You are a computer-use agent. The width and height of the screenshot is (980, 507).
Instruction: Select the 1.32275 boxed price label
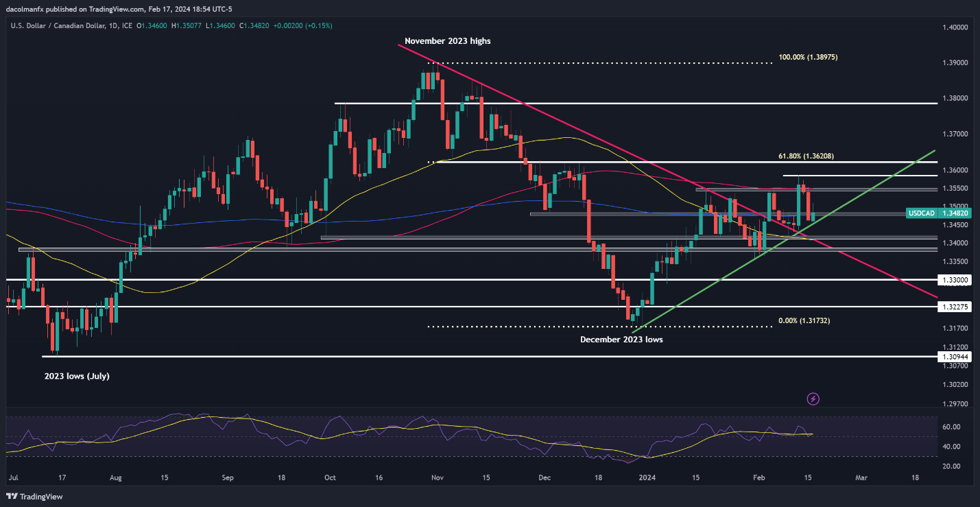(x=955, y=307)
